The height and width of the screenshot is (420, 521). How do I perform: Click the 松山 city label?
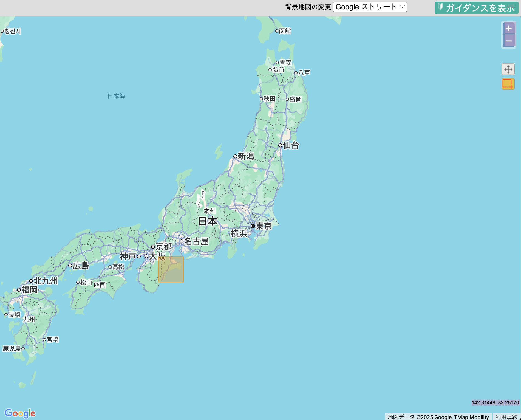pyautogui.click(x=86, y=282)
